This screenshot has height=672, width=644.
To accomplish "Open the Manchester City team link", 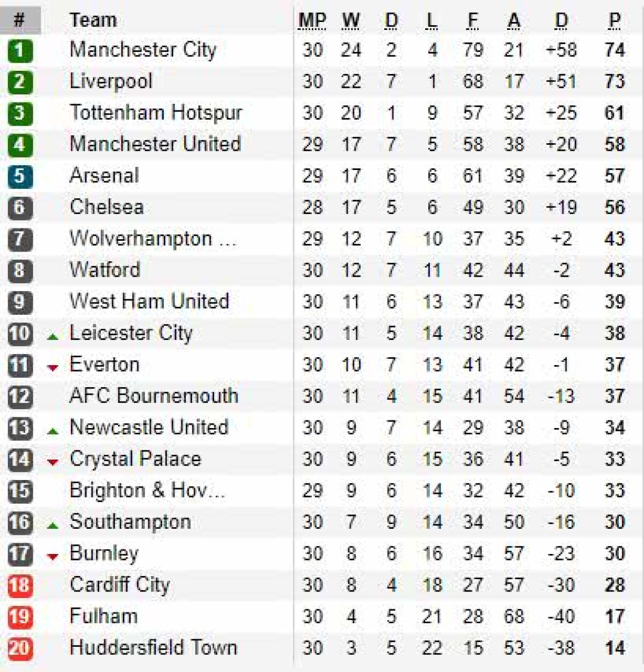I will tap(143, 50).
